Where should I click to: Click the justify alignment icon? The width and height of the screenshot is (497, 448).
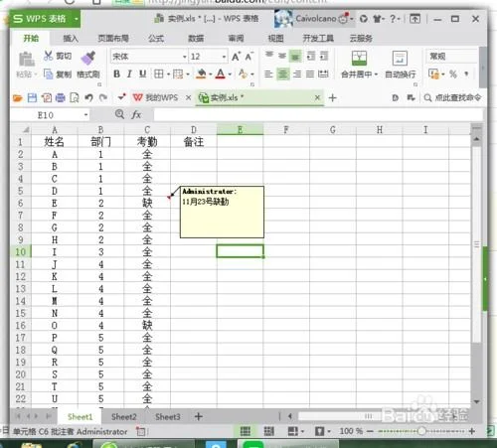click(310, 74)
